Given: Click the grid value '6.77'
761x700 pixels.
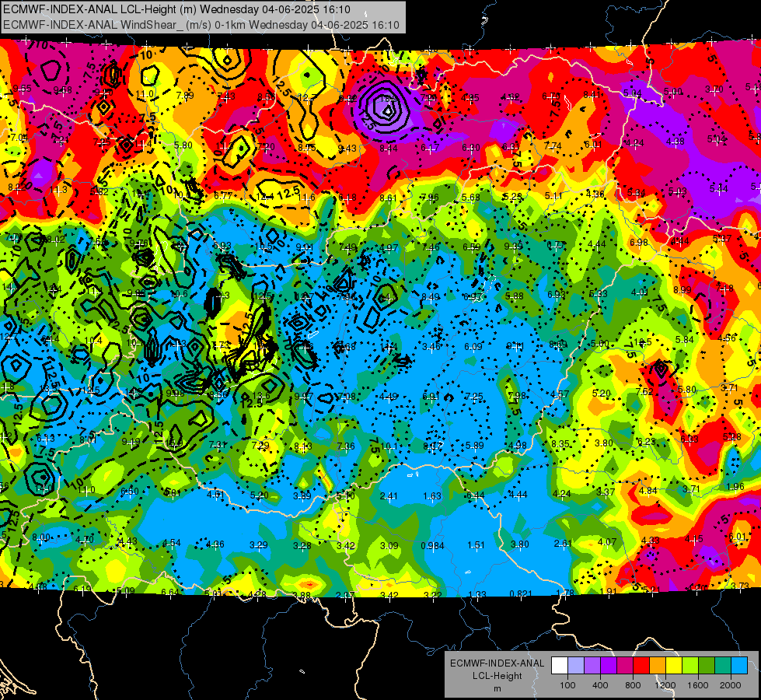Looking at the screenshot, I should [223, 195].
